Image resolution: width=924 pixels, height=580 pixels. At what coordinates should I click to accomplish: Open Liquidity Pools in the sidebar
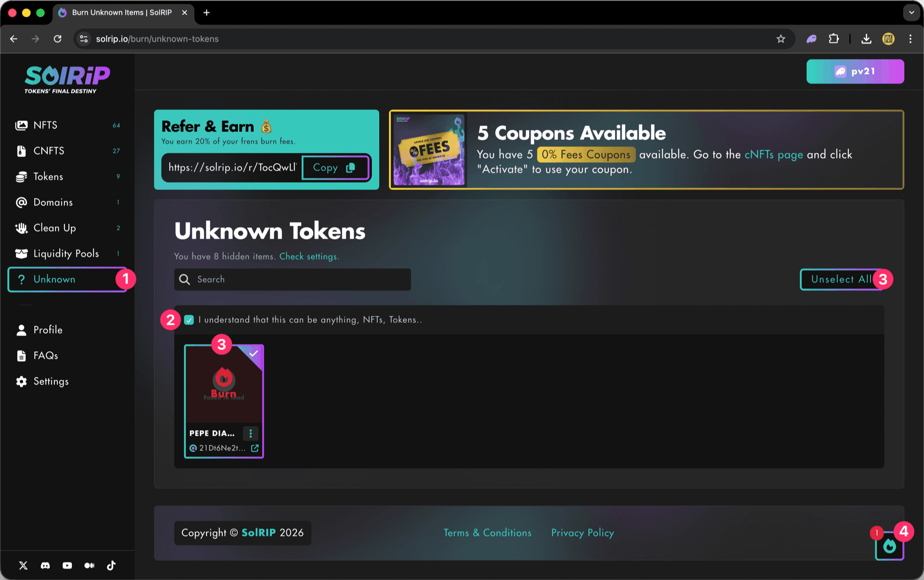click(67, 254)
